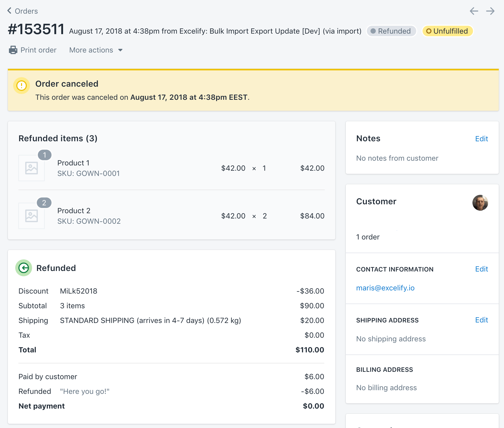Image resolution: width=504 pixels, height=428 pixels.
Task: Click the green Refunded arrow icon
Action: [x=23, y=268]
